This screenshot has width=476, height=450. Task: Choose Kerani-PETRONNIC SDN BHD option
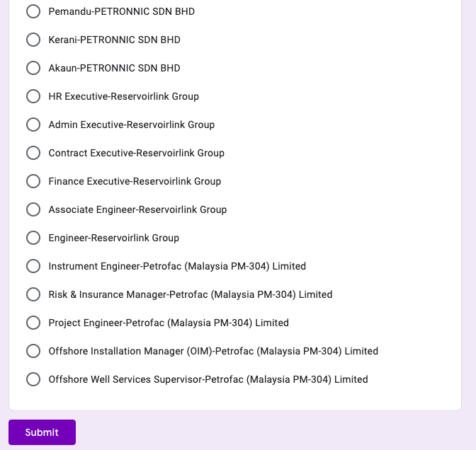point(33,40)
